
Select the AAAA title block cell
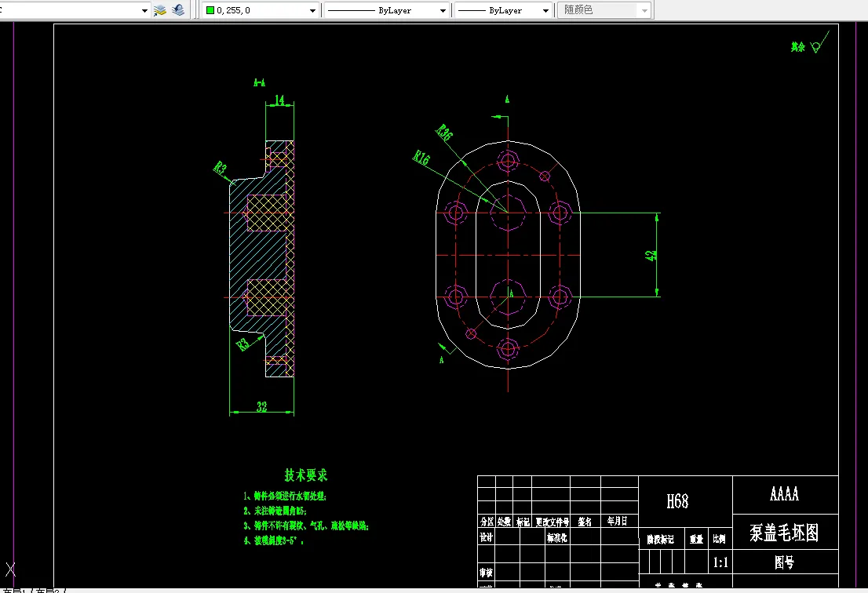click(784, 494)
